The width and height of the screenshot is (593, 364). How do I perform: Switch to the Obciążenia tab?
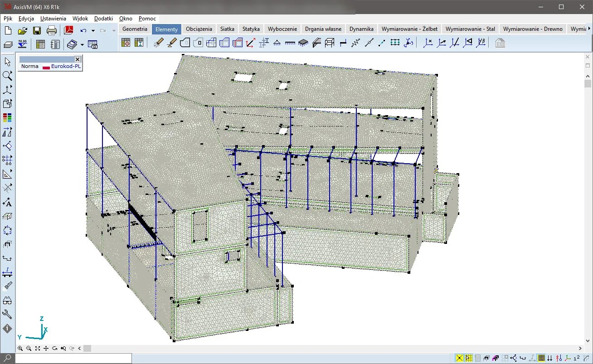click(199, 29)
